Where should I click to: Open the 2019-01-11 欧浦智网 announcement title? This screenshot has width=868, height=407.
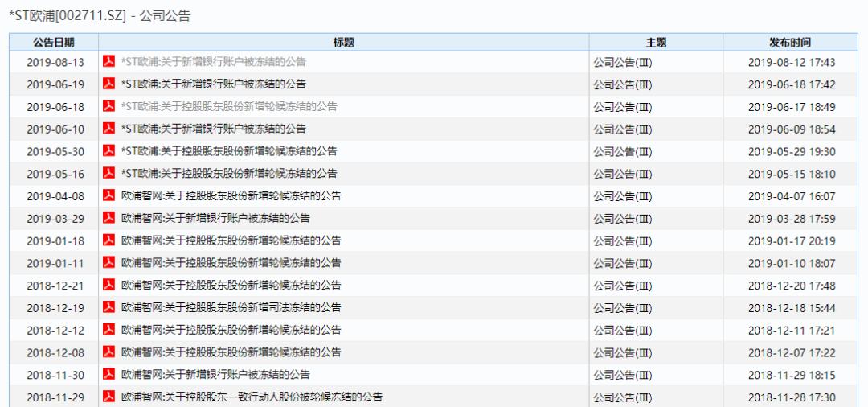point(231,263)
